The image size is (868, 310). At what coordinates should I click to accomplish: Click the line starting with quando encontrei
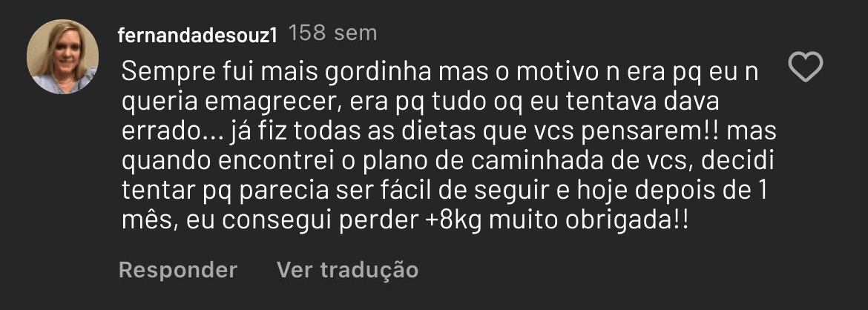(x=447, y=162)
